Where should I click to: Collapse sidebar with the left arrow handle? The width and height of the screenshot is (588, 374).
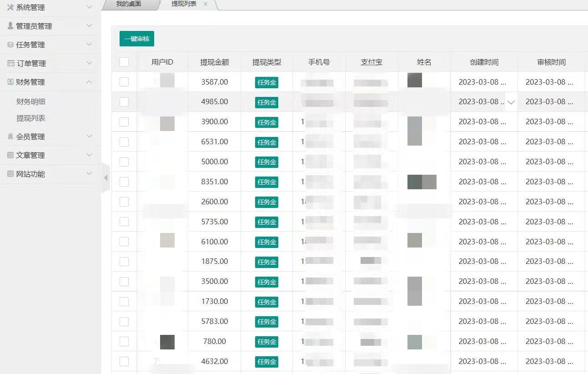(x=106, y=177)
